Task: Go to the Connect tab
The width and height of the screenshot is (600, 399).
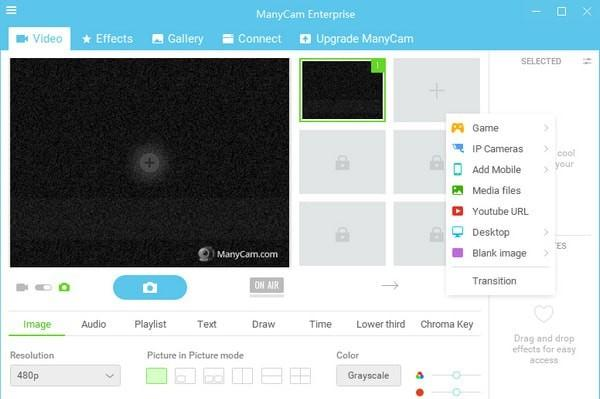Action: [x=252, y=39]
